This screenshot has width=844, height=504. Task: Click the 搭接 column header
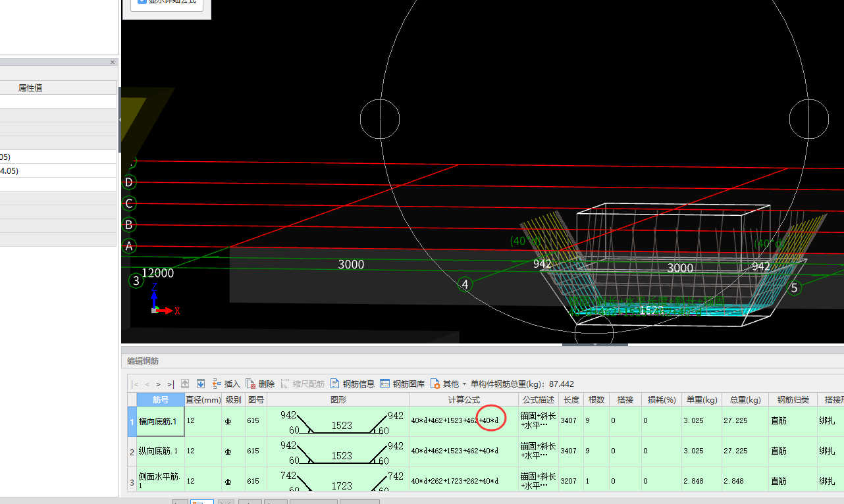pyautogui.click(x=625, y=399)
